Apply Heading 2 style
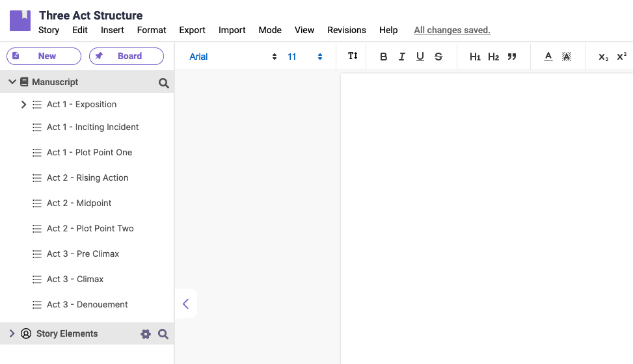Viewport: 633px width, 364px height. (x=493, y=57)
